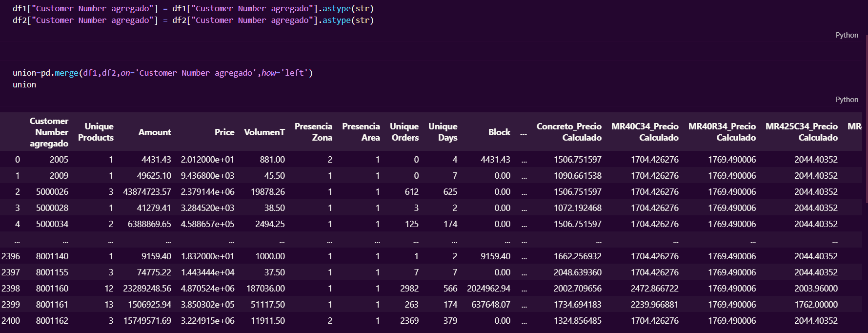
Task: Place cursor on the df1 astype(str) line
Action: (x=193, y=9)
